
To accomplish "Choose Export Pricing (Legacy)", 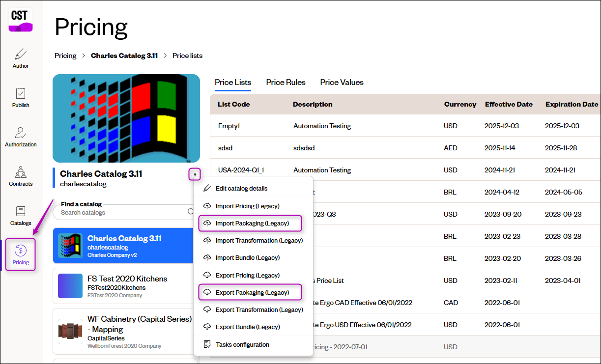I will tap(253, 275).
